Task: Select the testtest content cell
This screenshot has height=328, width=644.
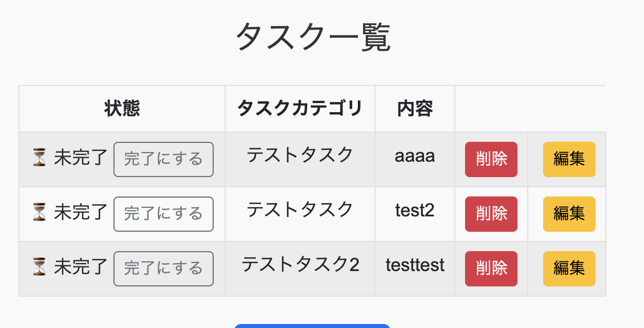Action: click(415, 268)
